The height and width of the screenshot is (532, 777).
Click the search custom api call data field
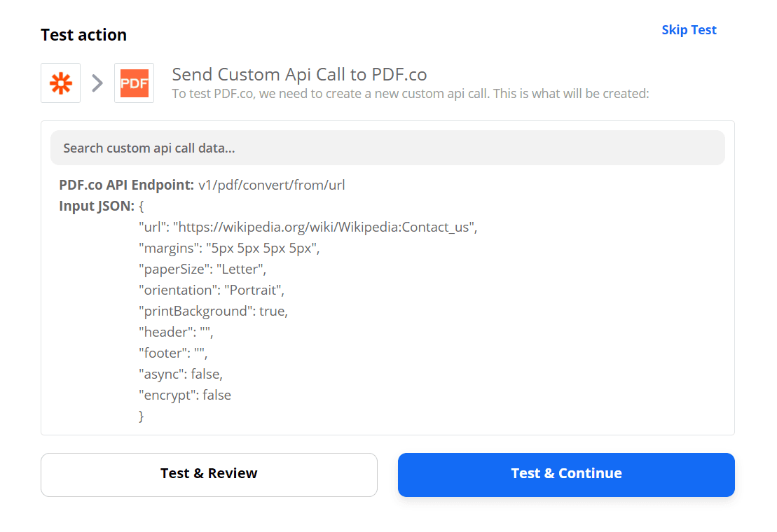click(x=387, y=148)
